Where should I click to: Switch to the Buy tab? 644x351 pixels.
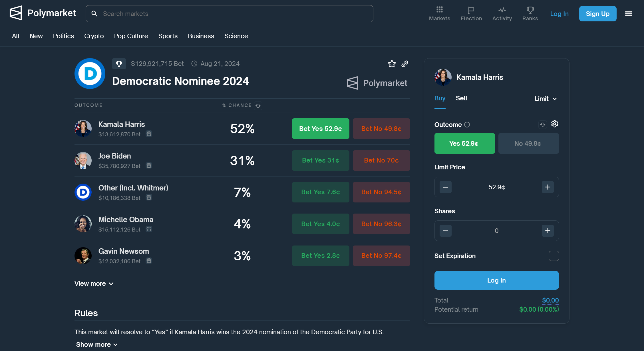(x=440, y=98)
